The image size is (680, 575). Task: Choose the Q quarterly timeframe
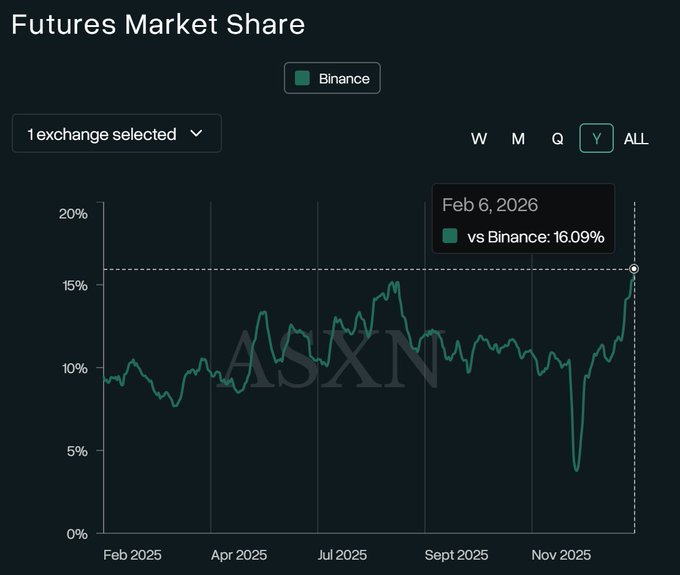tap(557, 139)
